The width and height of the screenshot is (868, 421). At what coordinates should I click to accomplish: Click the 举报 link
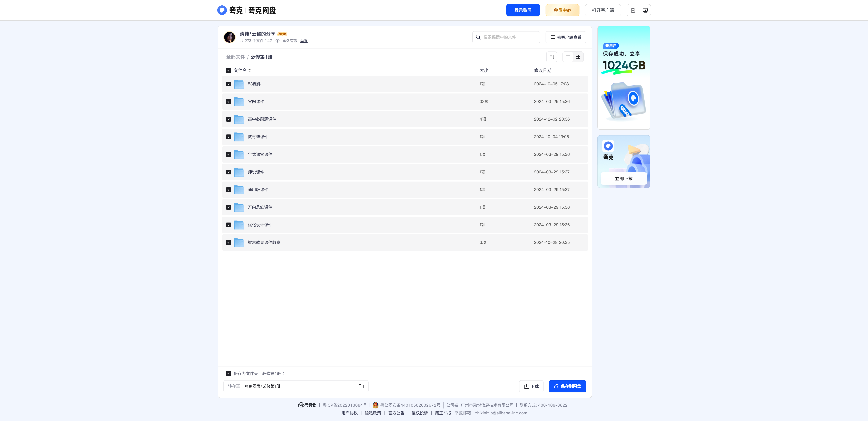(x=304, y=41)
